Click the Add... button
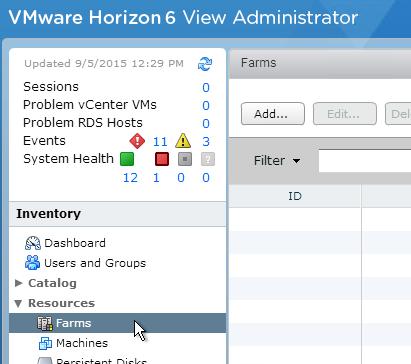 point(273,114)
